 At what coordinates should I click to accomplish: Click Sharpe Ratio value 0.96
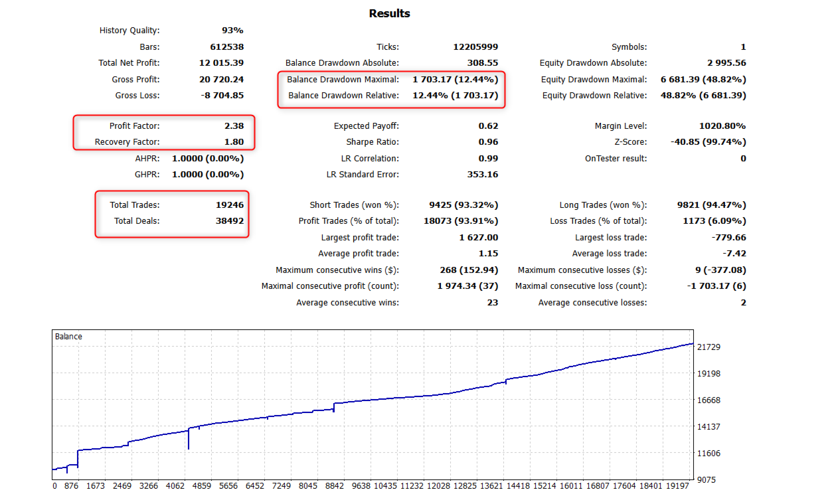pos(489,142)
